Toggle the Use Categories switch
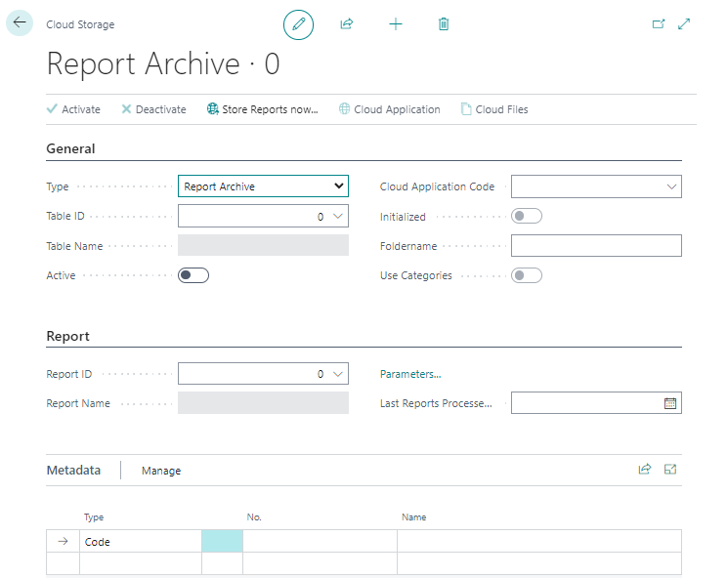 pyautogui.click(x=527, y=275)
